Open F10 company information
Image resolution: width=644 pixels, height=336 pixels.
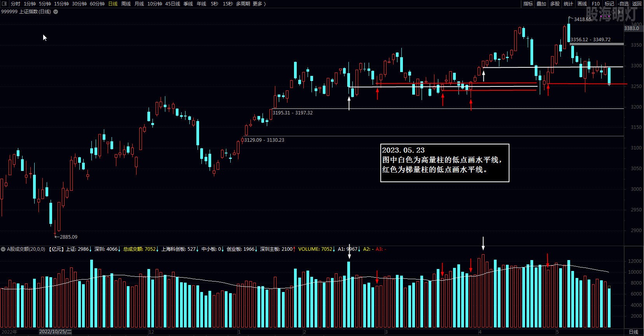tap(596, 4)
